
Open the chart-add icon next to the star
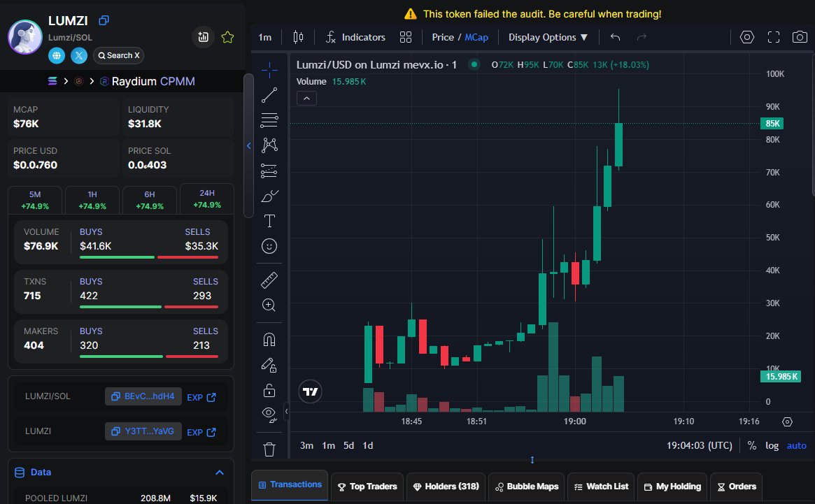click(204, 37)
